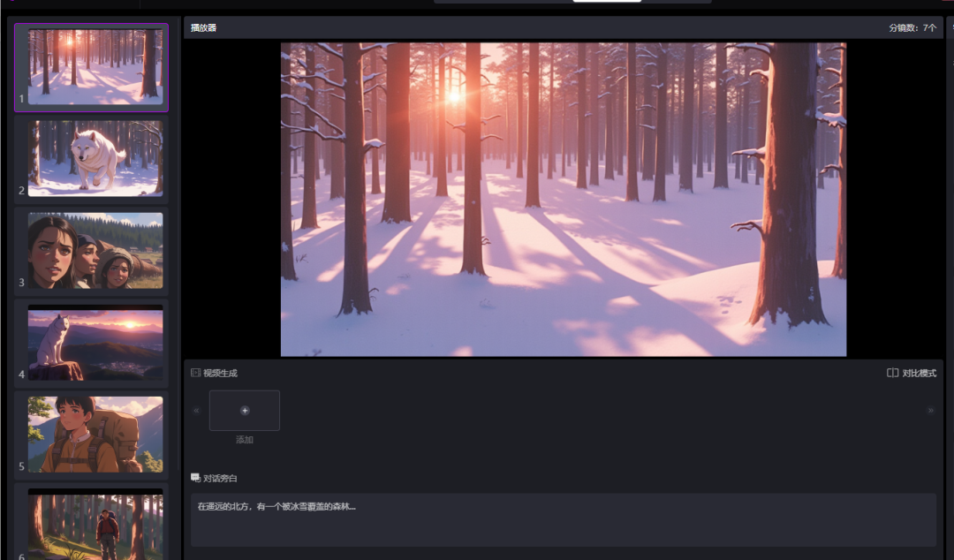Viewport: 954px width, 560px height.
Task: Select storyboard thumbnail 1 snowy forest
Action: [x=95, y=67]
